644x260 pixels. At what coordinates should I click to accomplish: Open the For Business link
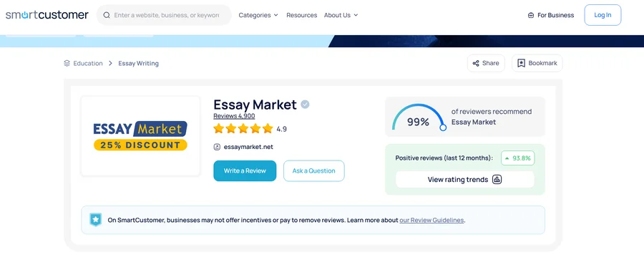(x=551, y=15)
